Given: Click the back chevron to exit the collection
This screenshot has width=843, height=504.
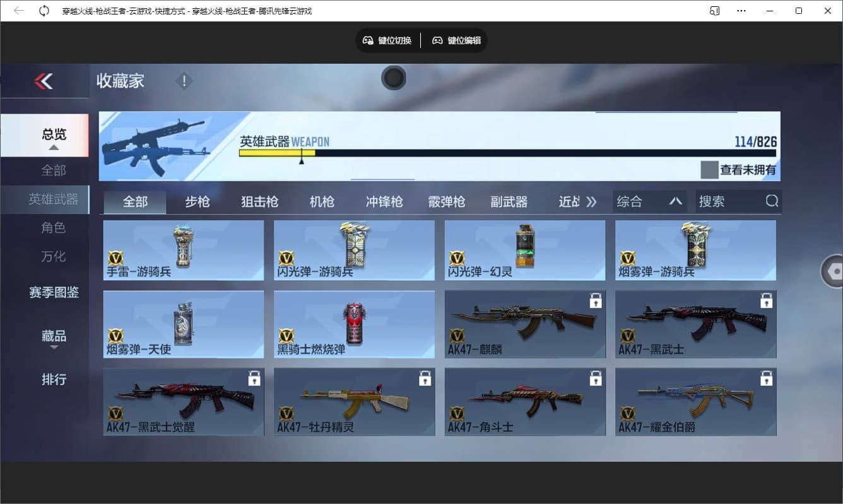Looking at the screenshot, I should [44, 81].
